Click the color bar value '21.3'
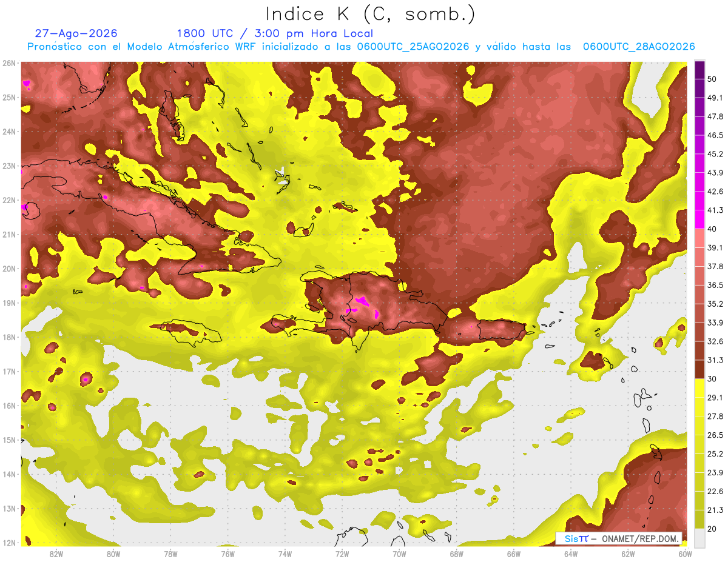728x562 pixels. (x=715, y=510)
